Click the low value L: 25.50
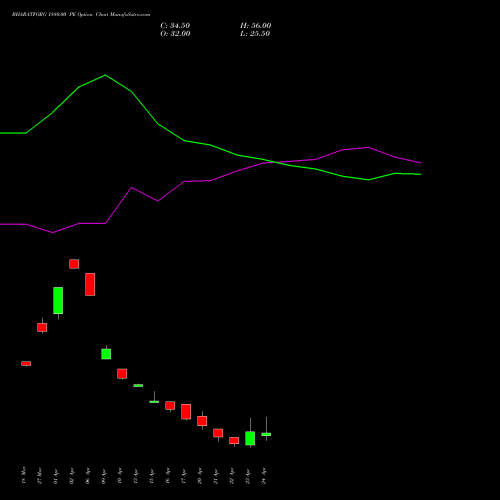The width and height of the screenshot is (500, 500). point(255,34)
